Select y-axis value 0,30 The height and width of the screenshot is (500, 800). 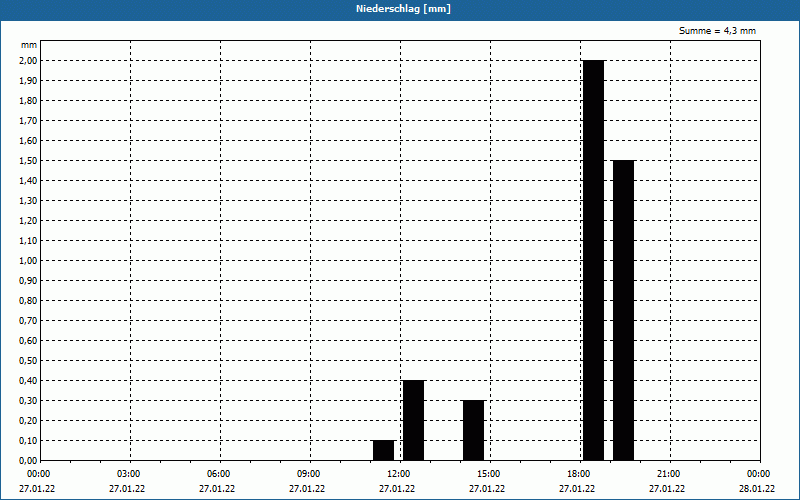[28, 401]
